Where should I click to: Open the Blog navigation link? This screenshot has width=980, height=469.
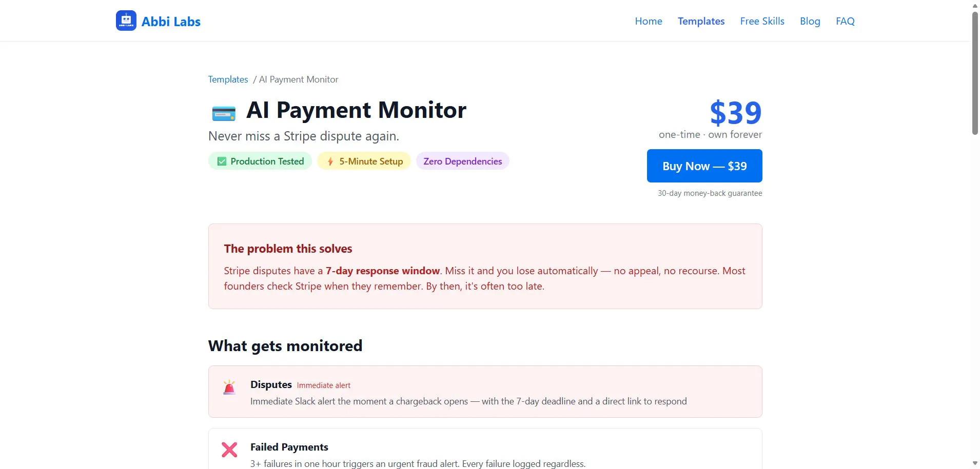tap(810, 21)
